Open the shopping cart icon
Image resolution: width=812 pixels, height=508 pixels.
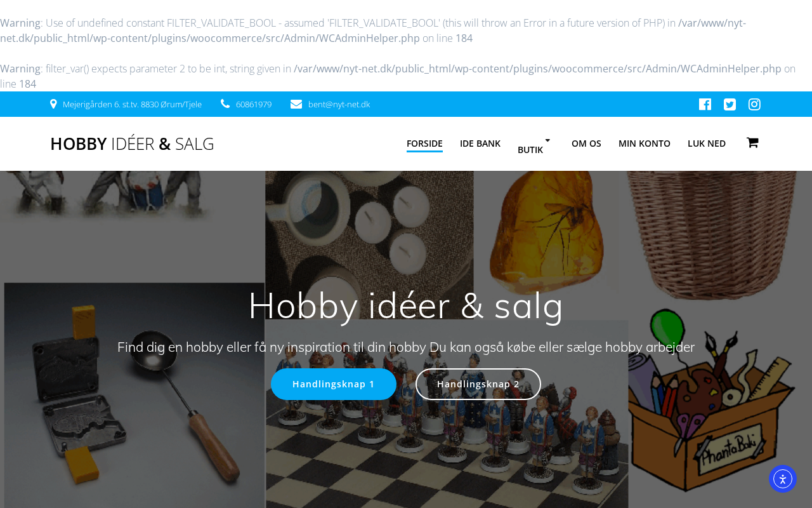tap(752, 143)
